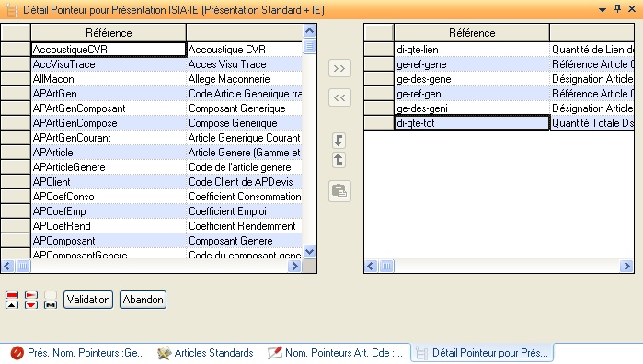Move selected pointer down with arrow icon

[x=339, y=141]
